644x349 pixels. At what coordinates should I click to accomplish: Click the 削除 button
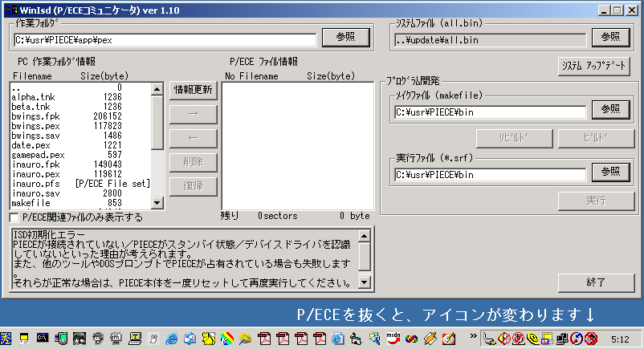point(193,162)
